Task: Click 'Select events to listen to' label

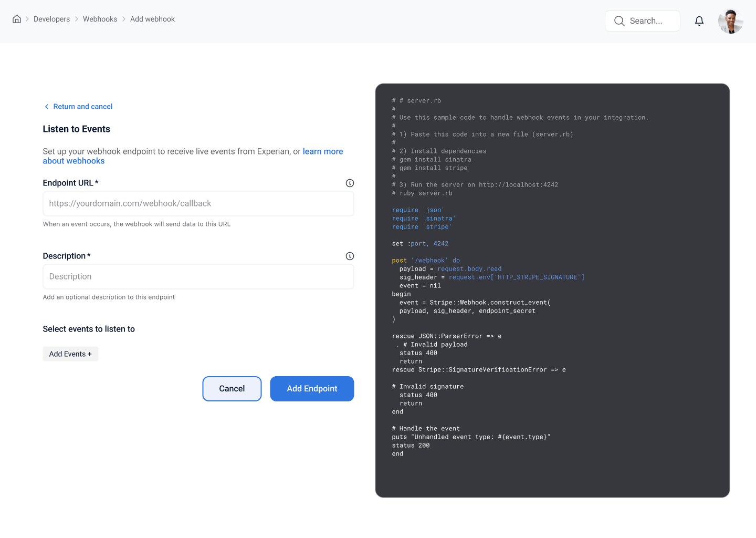Action: click(89, 329)
